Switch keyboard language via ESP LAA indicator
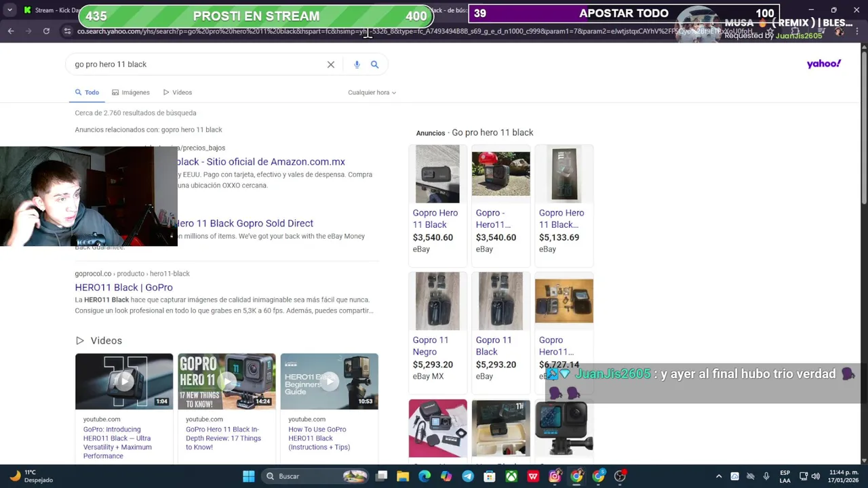 click(785, 476)
